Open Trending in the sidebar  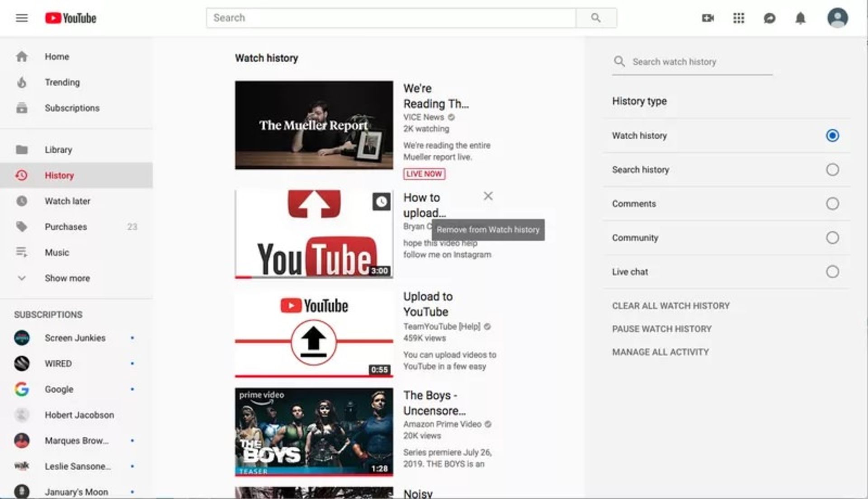pos(76,82)
